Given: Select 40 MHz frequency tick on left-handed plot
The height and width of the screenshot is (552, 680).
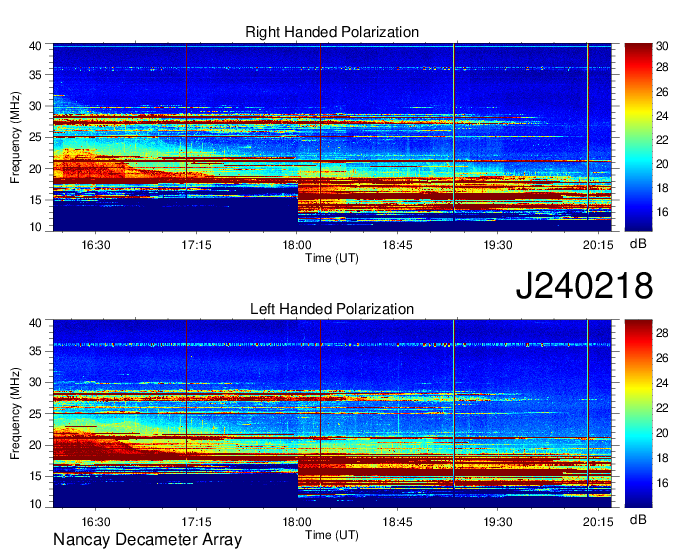Looking at the screenshot, I should 35,323.
